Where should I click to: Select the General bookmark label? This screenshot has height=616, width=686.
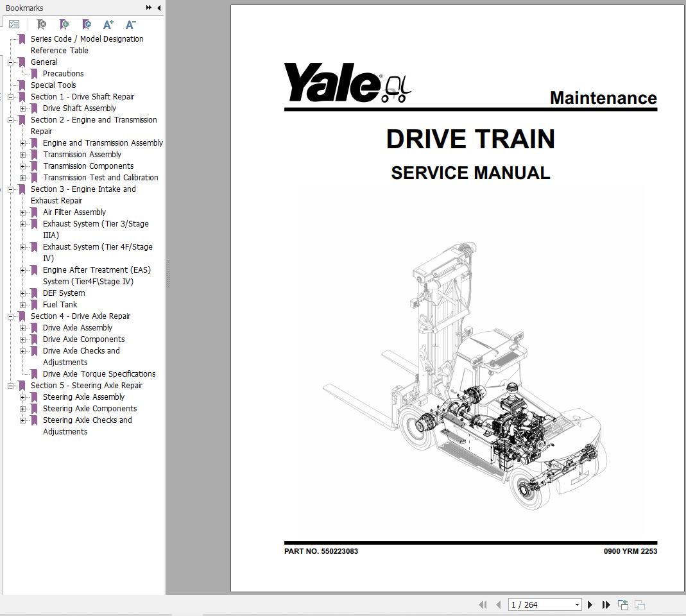point(44,62)
